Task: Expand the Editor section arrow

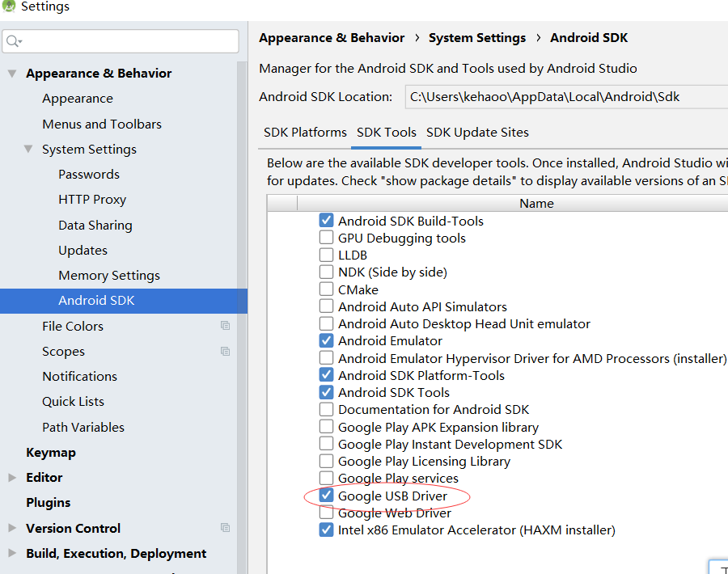Action: 12,478
